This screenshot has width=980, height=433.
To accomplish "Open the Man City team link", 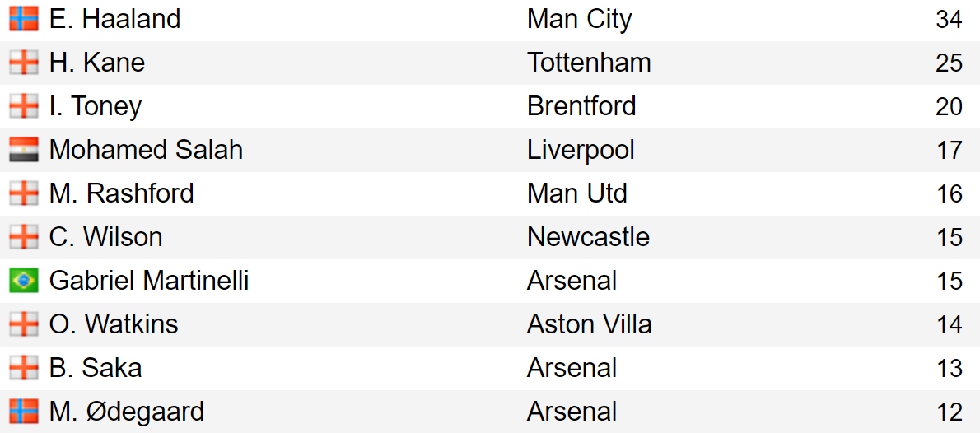I will pyautogui.click(x=580, y=20).
